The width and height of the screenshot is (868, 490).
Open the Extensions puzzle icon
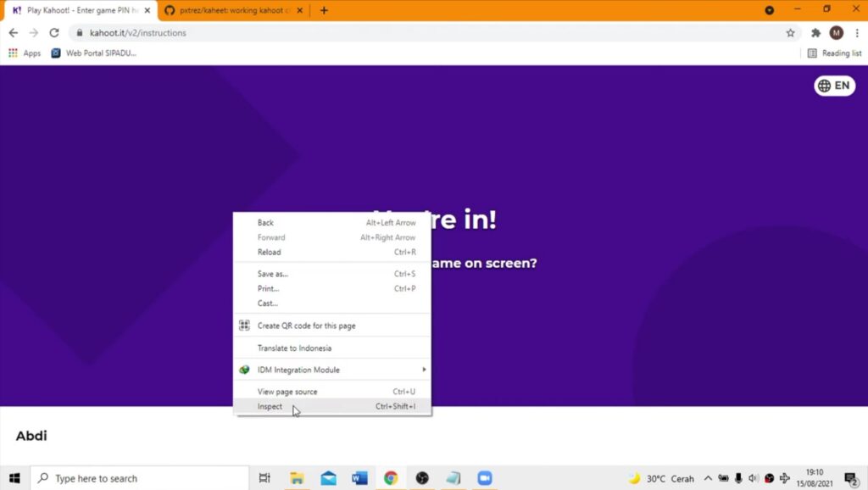click(815, 33)
